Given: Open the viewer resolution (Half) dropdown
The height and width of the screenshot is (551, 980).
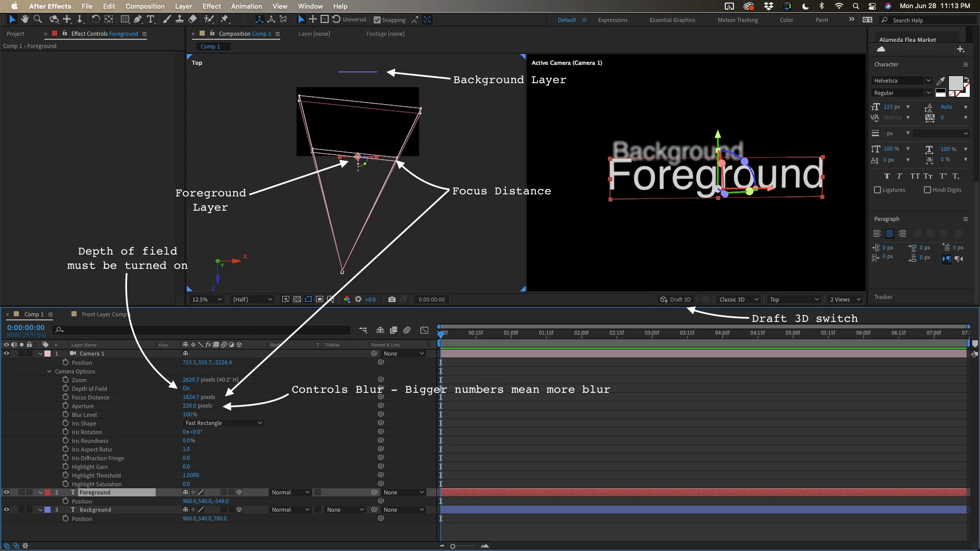Looking at the screenshot, I should [252, 299].
